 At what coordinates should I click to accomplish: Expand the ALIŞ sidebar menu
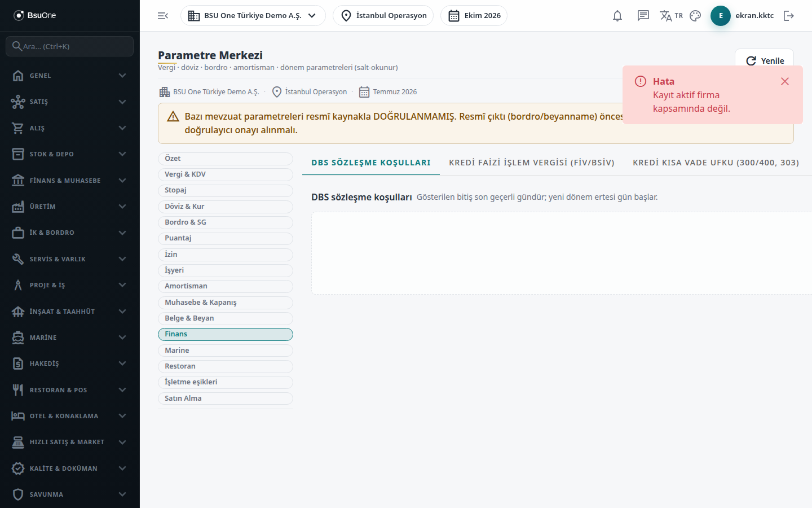coord(70,128)
